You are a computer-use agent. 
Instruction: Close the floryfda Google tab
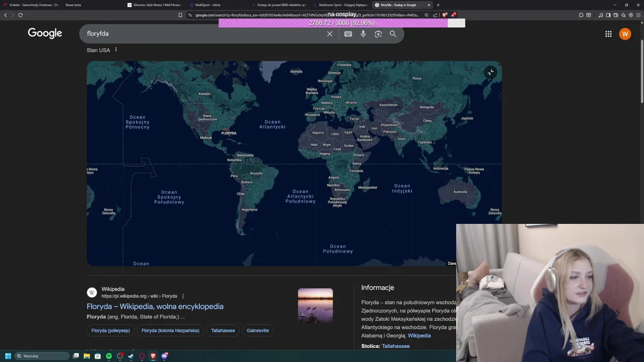point(429,5)
